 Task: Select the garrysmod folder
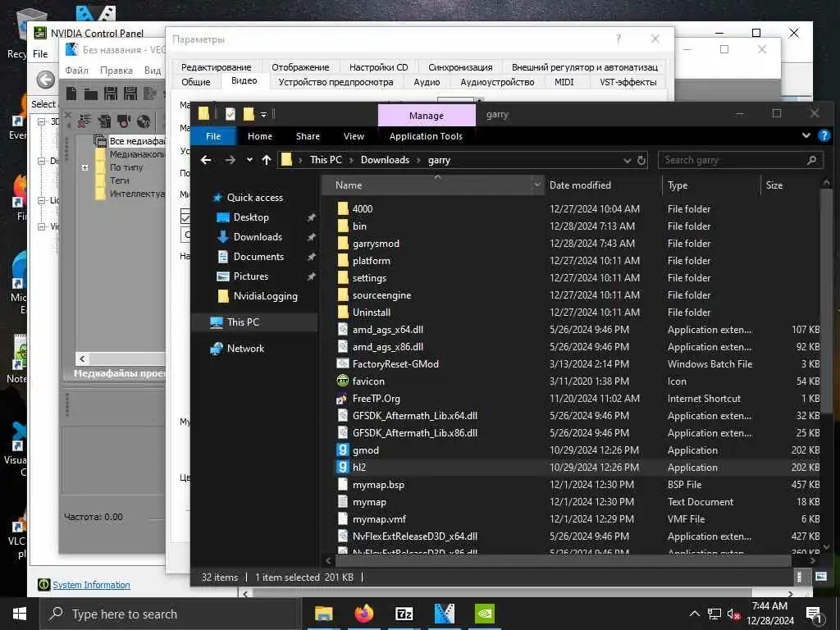click(376, 243)
